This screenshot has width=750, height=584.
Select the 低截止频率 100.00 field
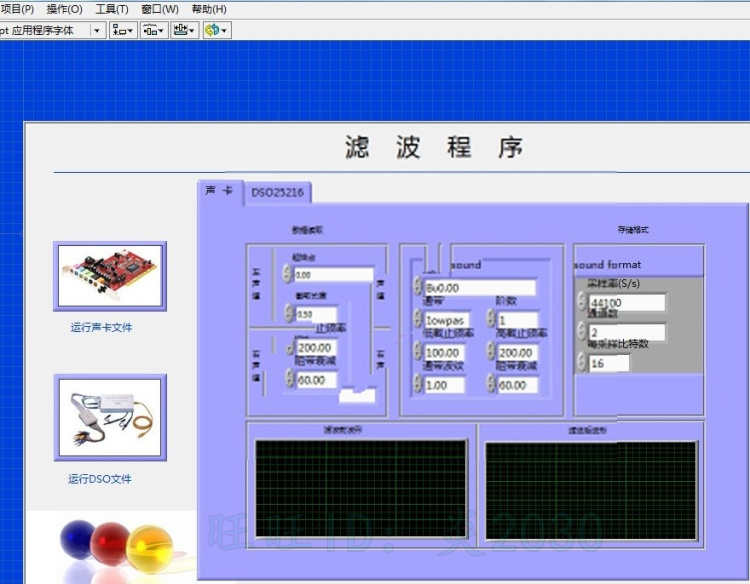pos(444,353)
